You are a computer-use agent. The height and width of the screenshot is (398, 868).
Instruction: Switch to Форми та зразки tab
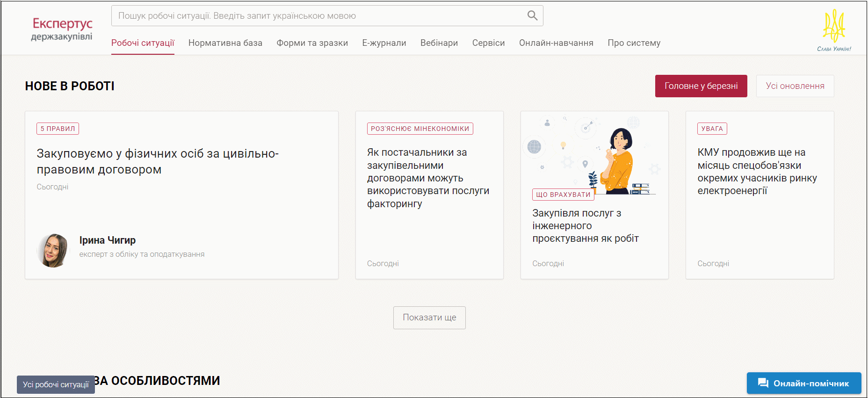click(312, 43)
